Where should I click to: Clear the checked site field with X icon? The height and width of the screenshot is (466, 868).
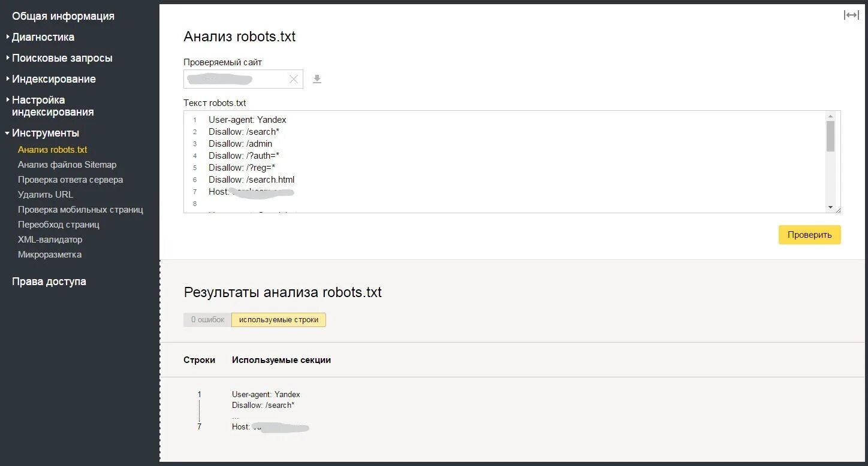(x=294, y=79)
